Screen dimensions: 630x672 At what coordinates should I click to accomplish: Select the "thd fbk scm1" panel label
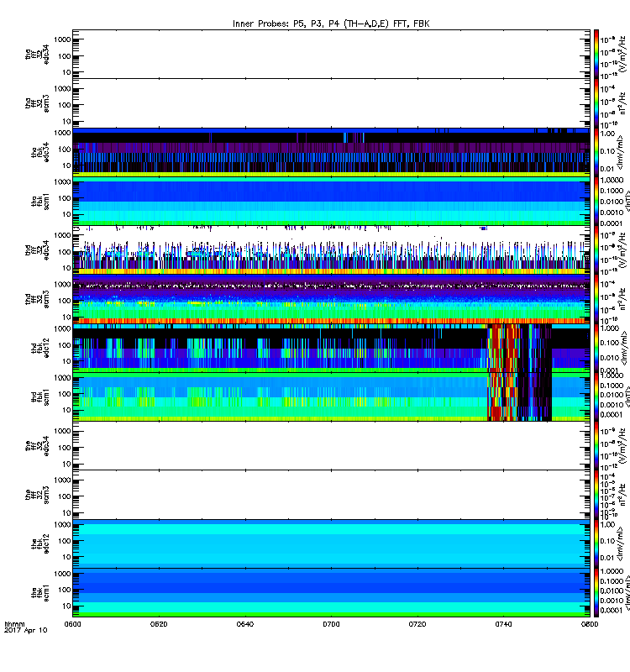point(39,397)
